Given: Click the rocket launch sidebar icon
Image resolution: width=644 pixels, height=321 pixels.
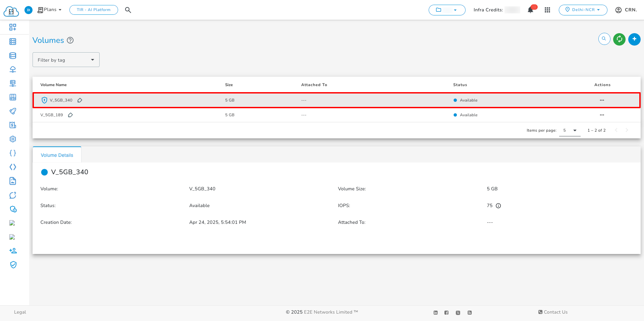Looking at the screenshot, I should click(13, 111).
